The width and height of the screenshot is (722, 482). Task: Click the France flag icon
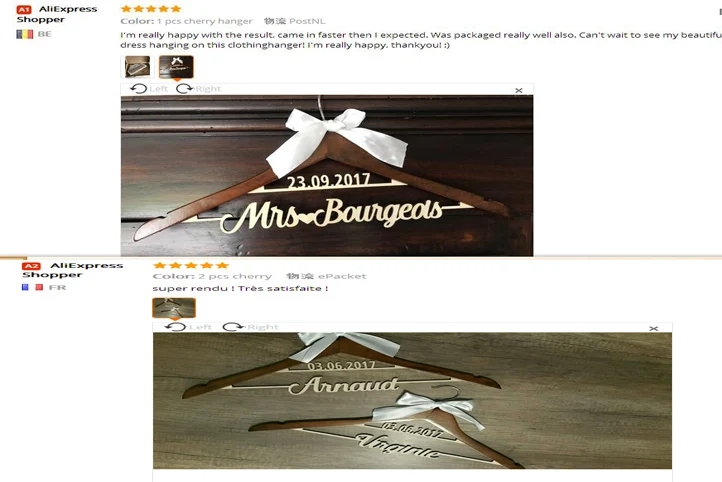click(x=32, y=287)
